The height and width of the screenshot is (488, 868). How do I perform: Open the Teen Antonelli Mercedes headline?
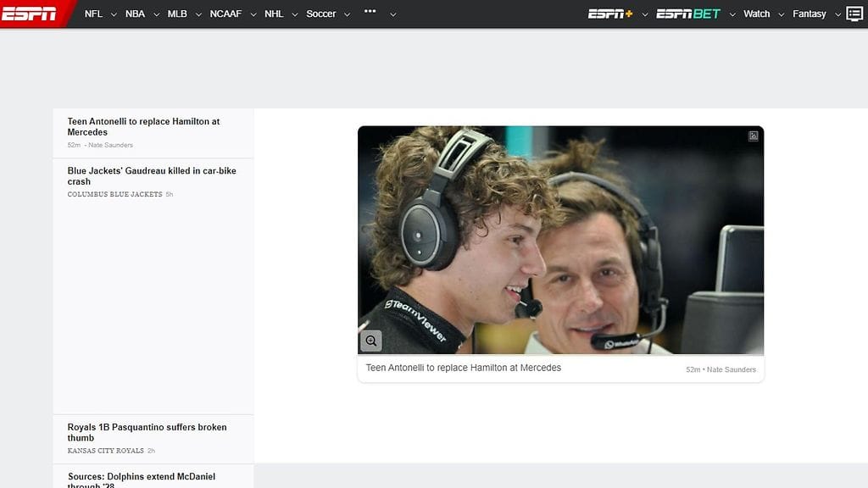pos(142,126)
